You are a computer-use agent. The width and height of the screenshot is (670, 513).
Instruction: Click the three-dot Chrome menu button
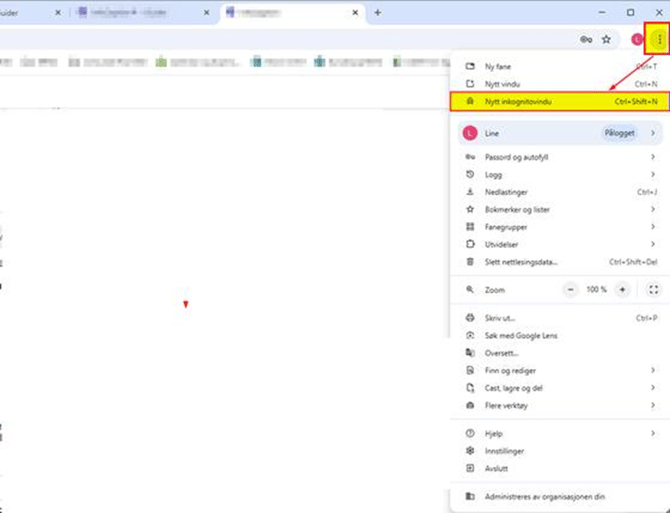(658, 39)
